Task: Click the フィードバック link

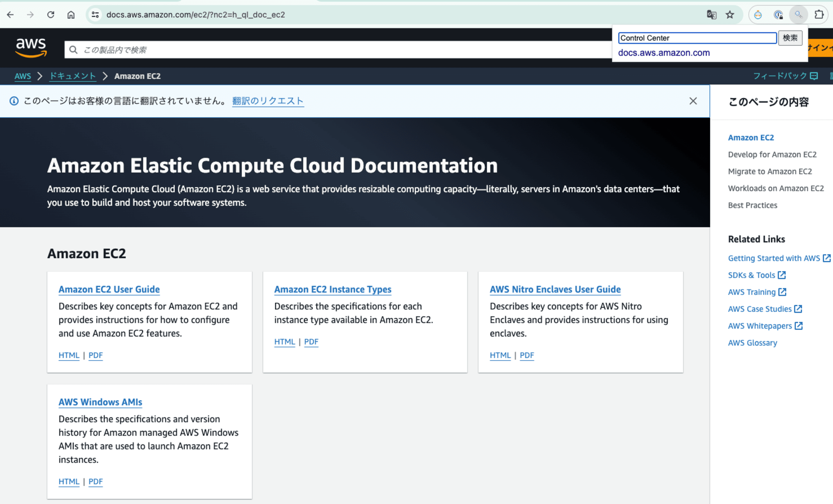Action: pos(780,76)
